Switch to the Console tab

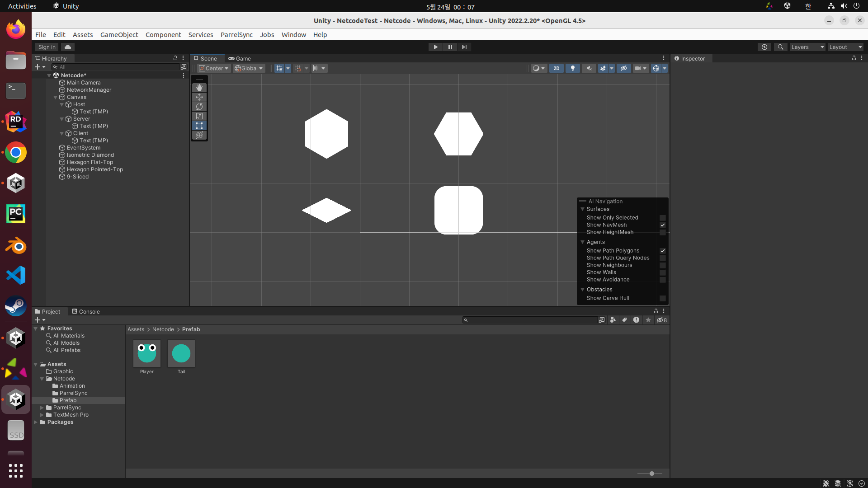(x=86, y=311)
